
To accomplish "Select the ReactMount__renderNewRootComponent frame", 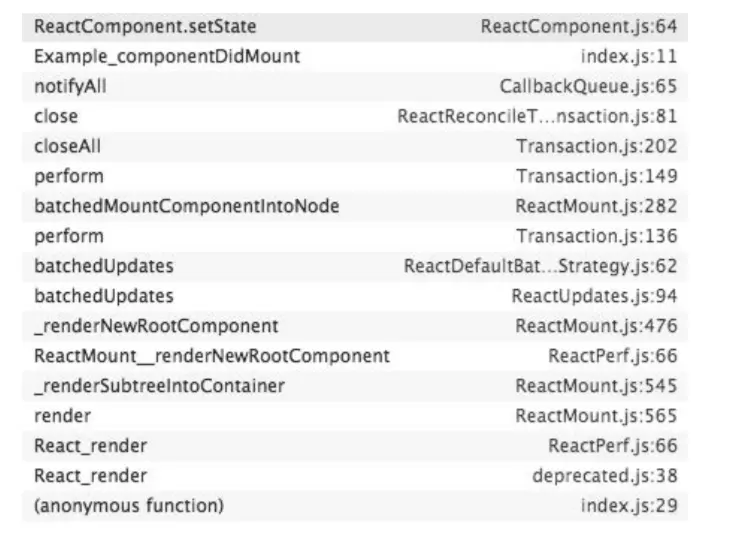I will pyautogui.click(x=355, y=356).
